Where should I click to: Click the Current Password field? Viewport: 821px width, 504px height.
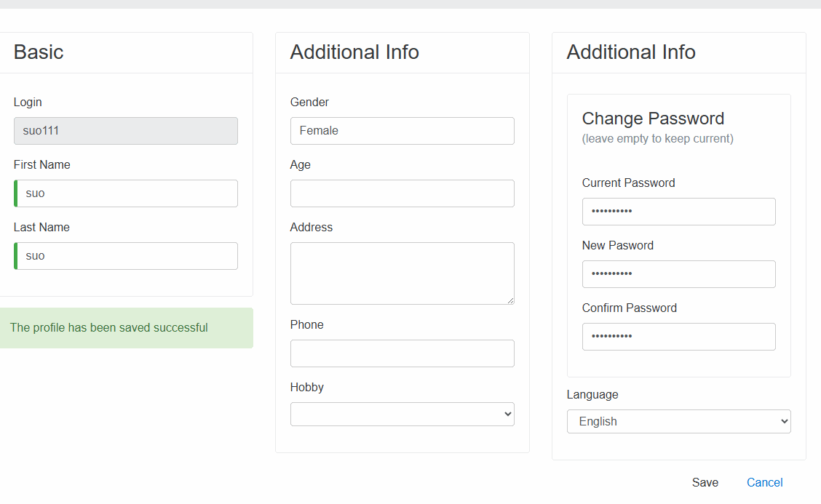click(678, 212)
